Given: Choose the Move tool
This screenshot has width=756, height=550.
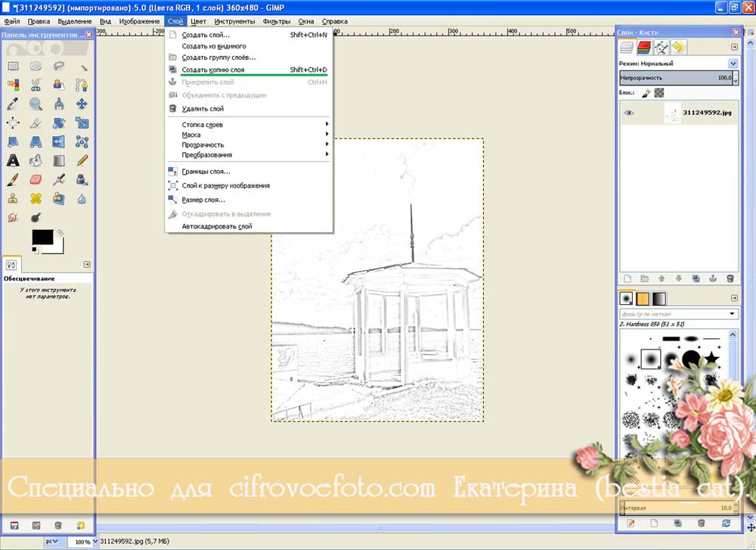Looking at the screenshot, I should point(82,104).
